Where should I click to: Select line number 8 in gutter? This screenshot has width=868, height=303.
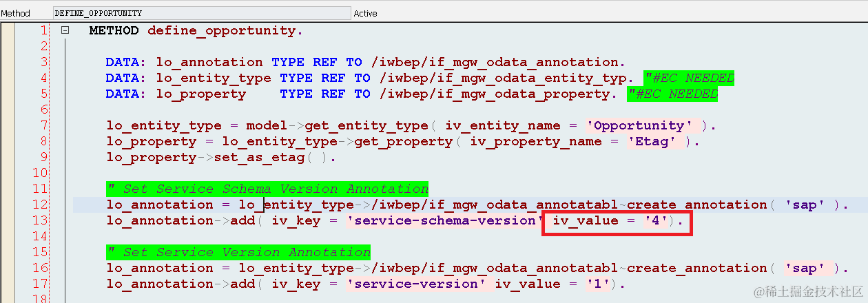pyautogui.click(x=43, y=141)
